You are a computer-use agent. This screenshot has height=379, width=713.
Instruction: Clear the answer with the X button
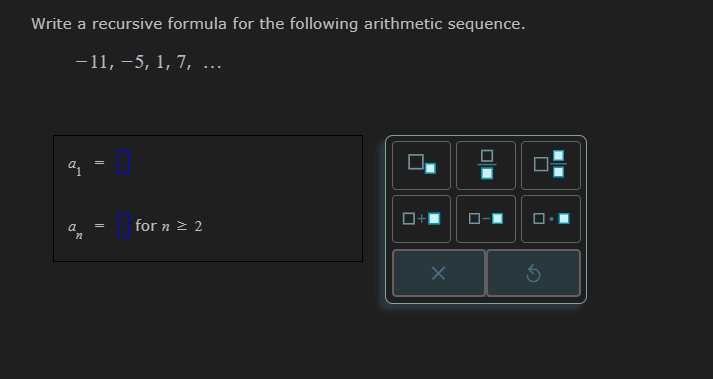coord(439,273)
